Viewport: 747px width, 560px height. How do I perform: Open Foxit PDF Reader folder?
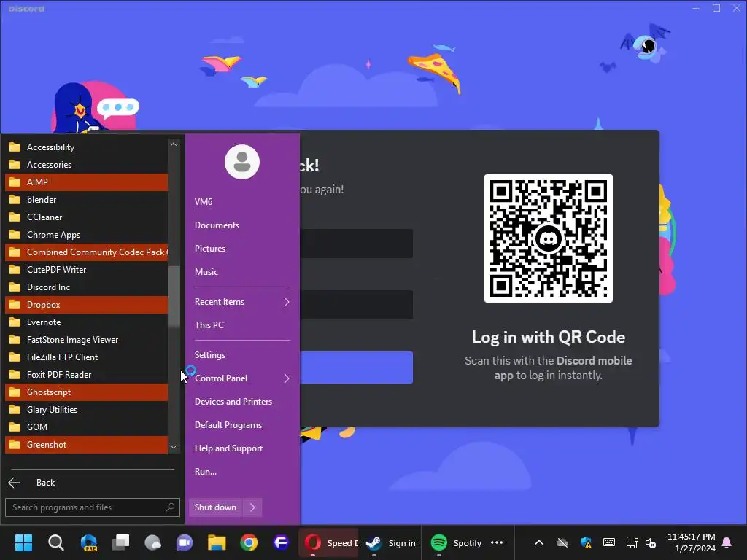pos(86,375)
